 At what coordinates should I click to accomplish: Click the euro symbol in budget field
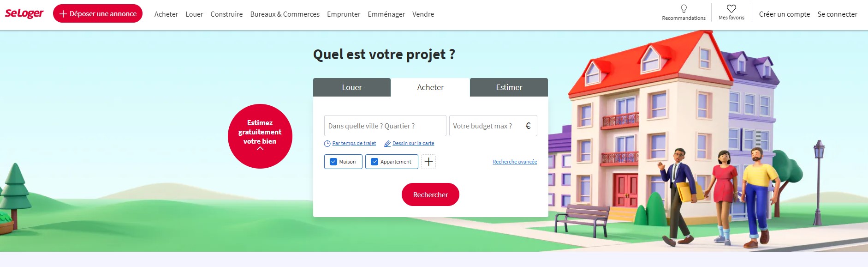coord(528,126)
